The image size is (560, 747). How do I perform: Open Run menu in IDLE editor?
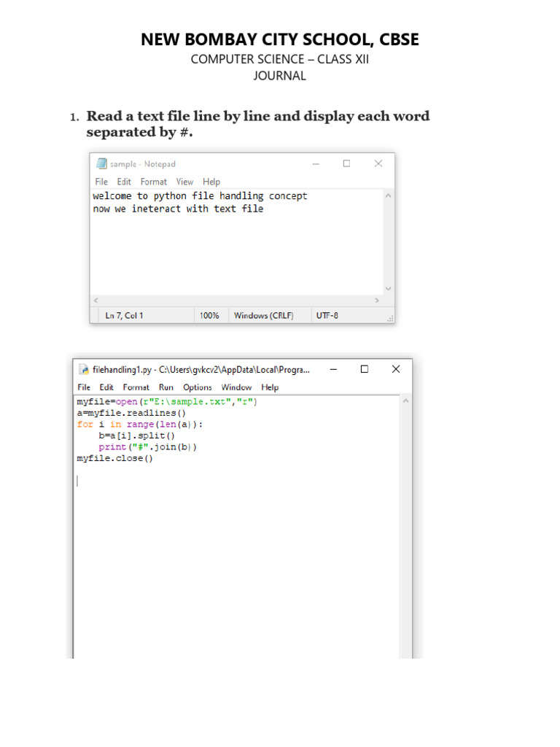166,387
